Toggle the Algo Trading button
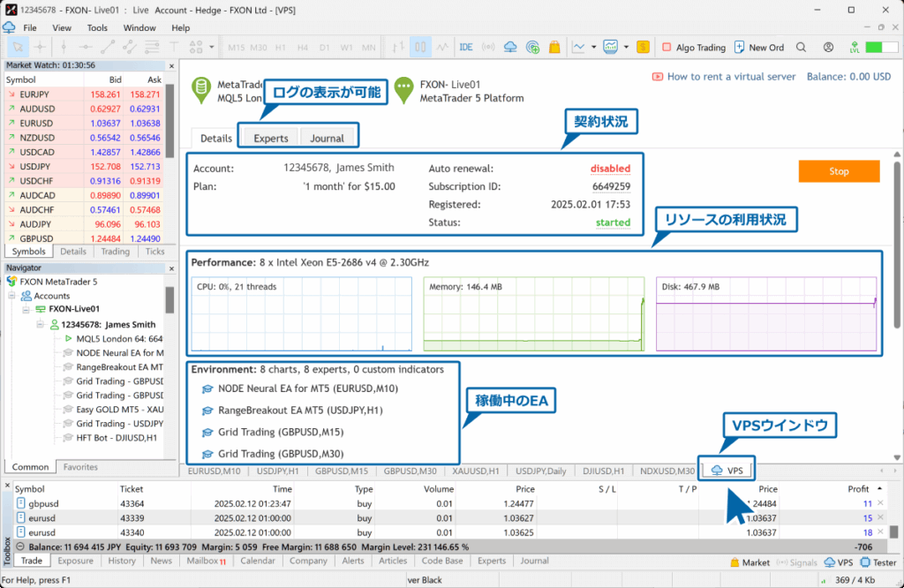This screenshot has height=588, width=904. click(694, 48)
